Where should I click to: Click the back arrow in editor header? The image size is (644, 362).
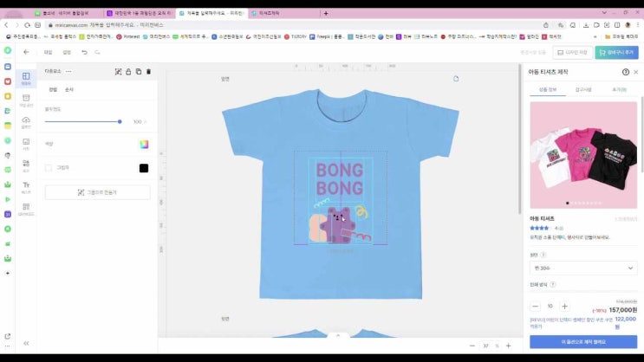[26, 52]
